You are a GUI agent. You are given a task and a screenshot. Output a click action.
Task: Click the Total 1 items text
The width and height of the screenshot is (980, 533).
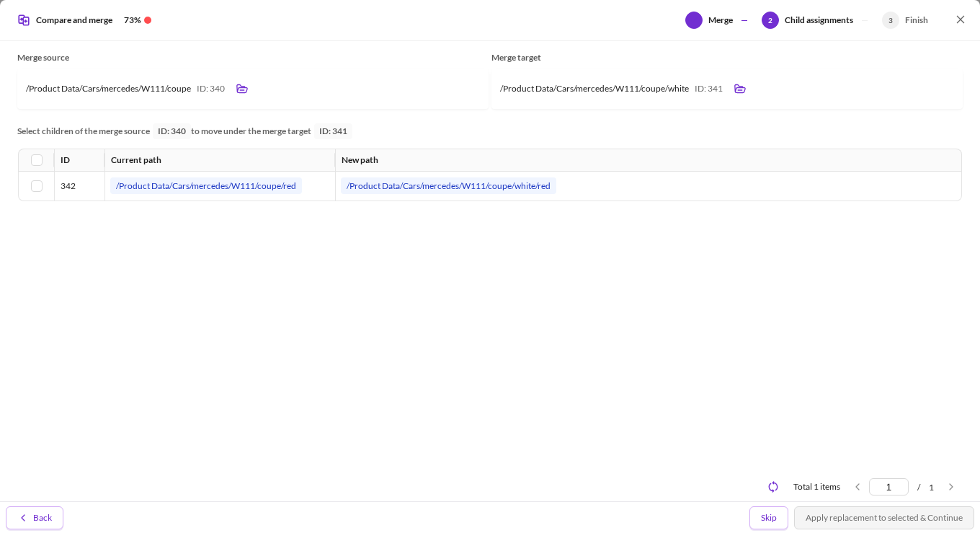[x=816, y=487]
